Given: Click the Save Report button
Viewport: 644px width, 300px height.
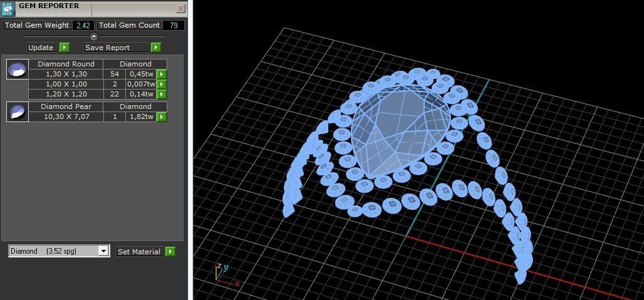Looking at the screenshot, I should [117, 48].
